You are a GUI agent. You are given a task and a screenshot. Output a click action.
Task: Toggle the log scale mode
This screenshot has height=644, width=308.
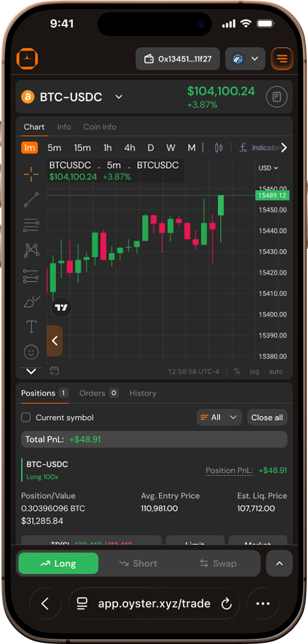pyautogui.click(x=254, y=372)
